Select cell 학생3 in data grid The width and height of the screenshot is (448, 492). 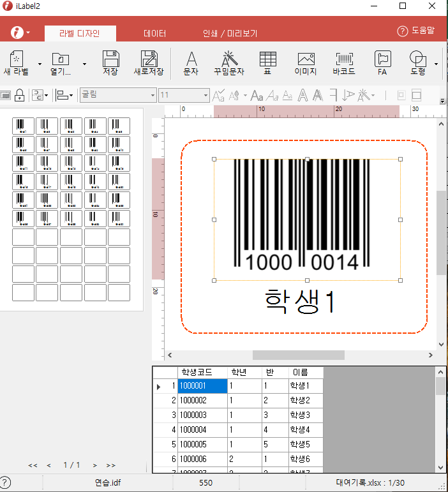(x=306, y=415)
